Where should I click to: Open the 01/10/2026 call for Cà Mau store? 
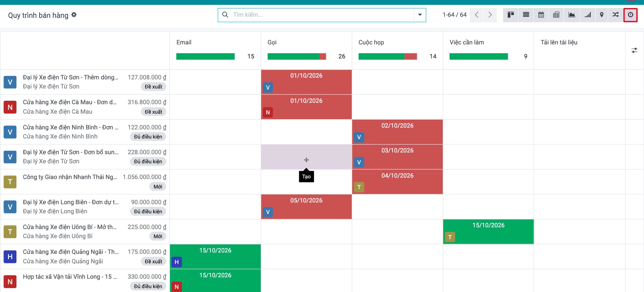[x=306, y=107]
